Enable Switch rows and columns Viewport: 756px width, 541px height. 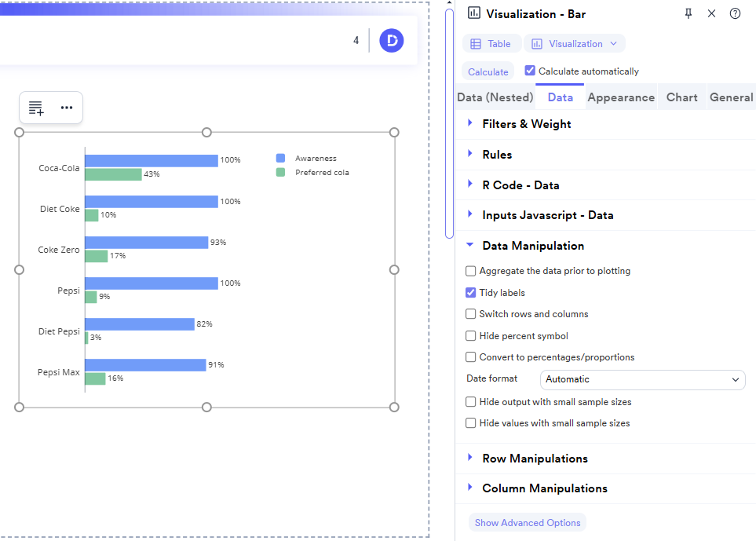click(x=471, y=313)
